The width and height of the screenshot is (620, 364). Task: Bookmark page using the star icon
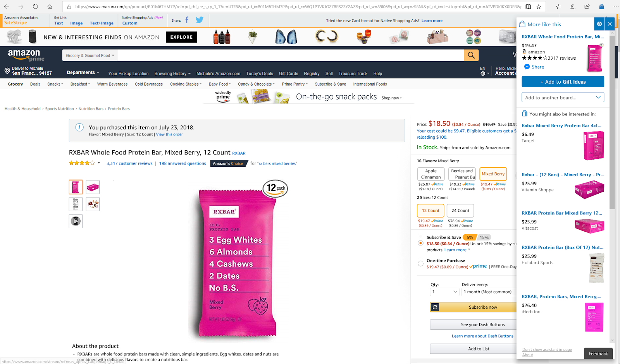click(x=539, y=7)
